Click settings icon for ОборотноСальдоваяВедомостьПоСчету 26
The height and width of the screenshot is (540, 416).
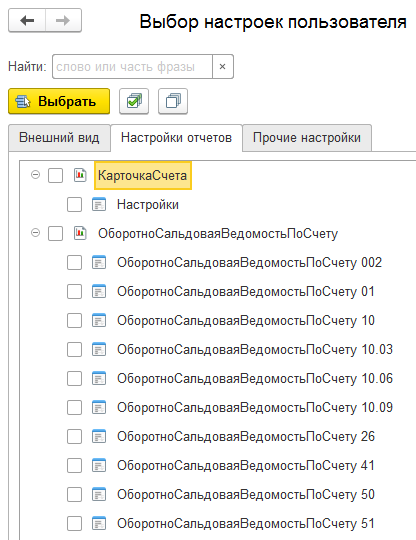[x=99, y=436]
